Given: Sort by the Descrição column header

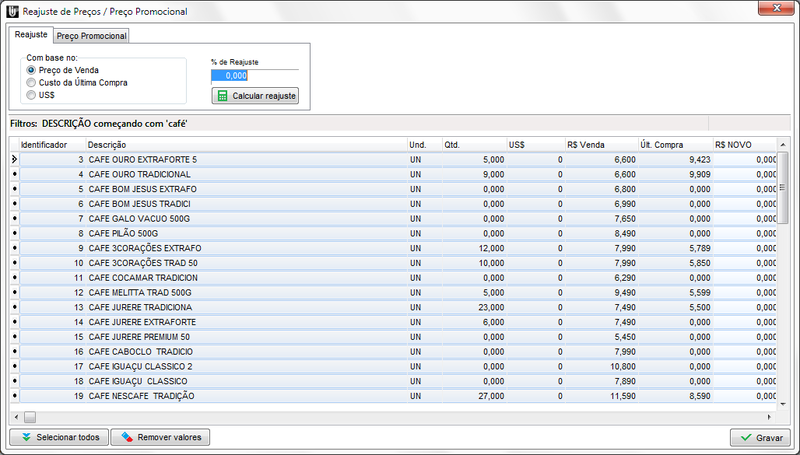Looking at the screenshot, I should pyautogui.click(x=245, y=145).
